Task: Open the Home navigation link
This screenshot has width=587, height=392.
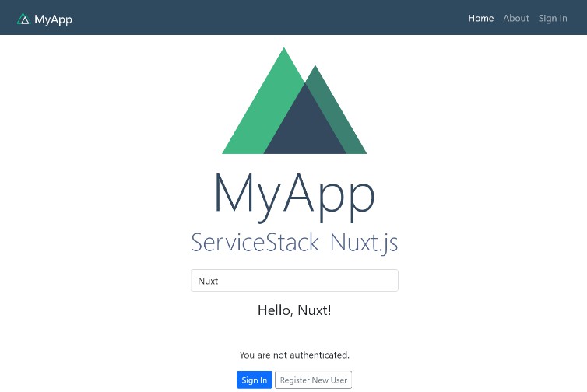Action: coord(480,18)
